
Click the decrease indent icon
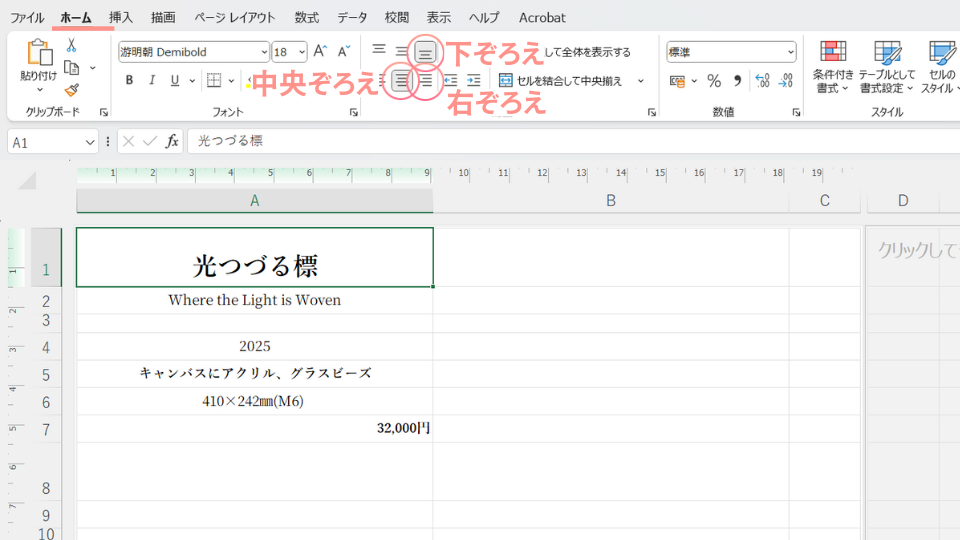pyautogui.click(x=451, y=80)
